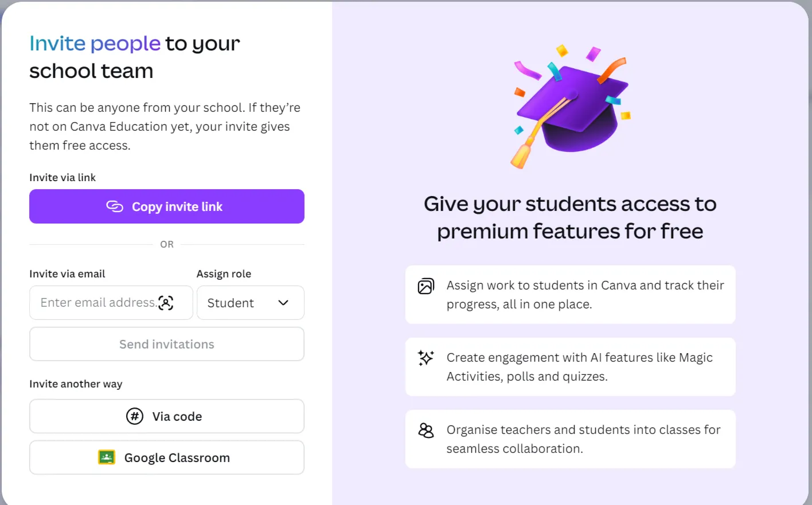
Task: Copy the invite link
Action: click(x=167, y=206)
